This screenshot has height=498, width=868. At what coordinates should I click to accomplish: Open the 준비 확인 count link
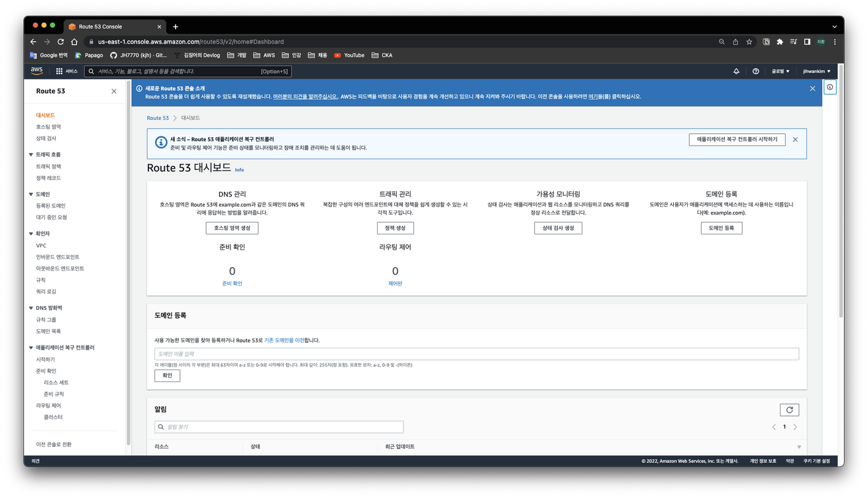click(232, 283)
